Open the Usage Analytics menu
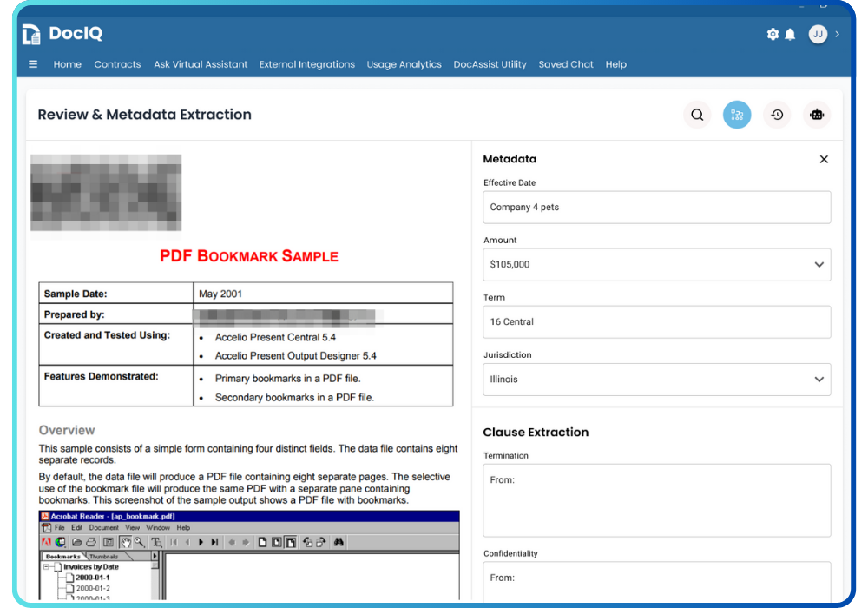Image resolution: width=868 pixels, height=608 pixels. coord(404,64)
